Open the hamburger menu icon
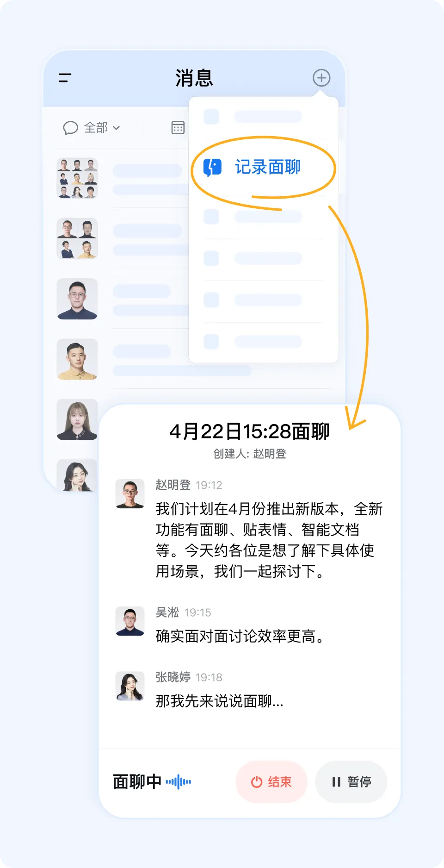The height and width of the screenshot is (868, 444). pyautogui.click(x=65, y=78)
